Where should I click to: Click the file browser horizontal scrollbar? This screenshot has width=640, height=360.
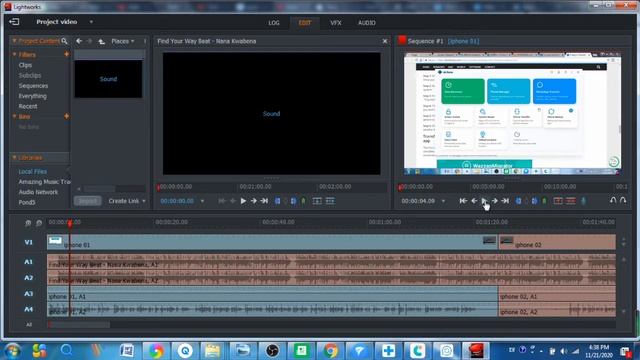100,189
